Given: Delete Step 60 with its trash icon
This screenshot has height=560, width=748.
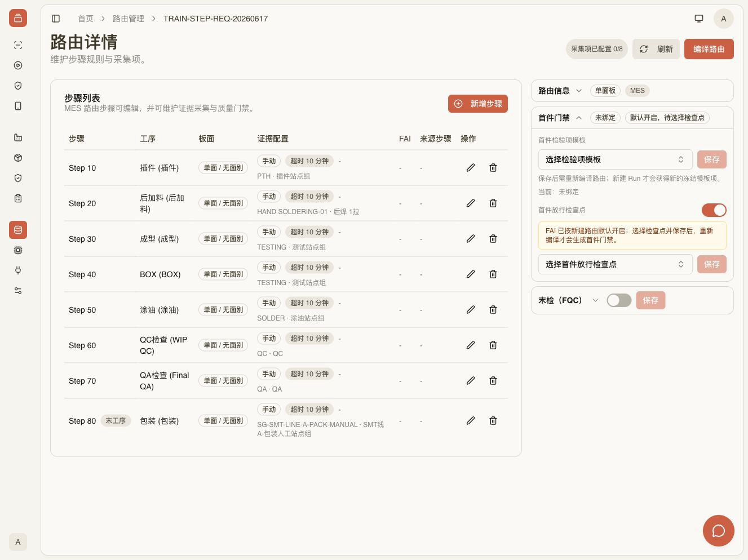Looking at the screenshot, I should [x=493, y=345].
